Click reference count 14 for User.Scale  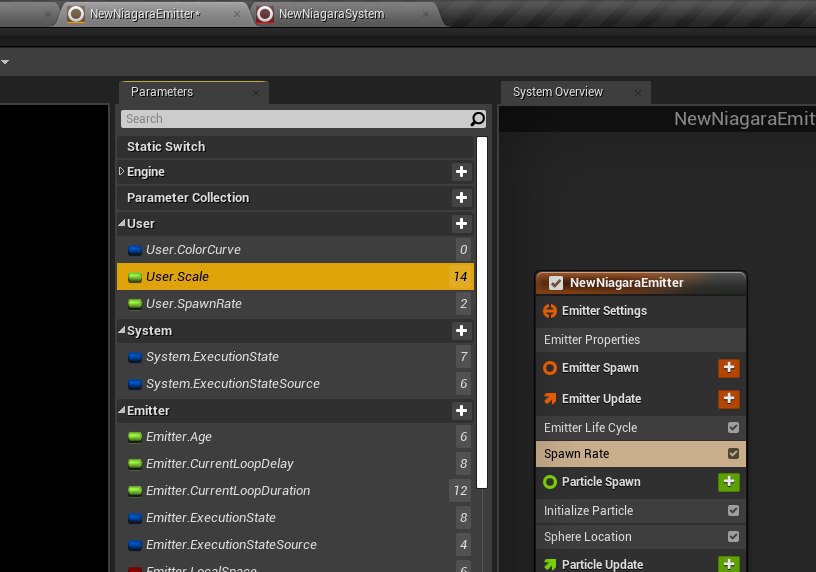(460, 276)
